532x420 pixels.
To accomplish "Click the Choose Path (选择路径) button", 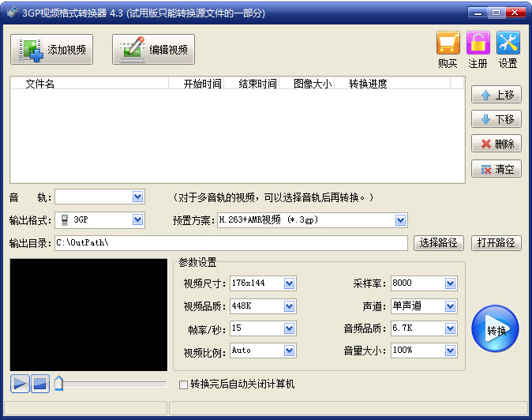I will click(x=438, y=243).
